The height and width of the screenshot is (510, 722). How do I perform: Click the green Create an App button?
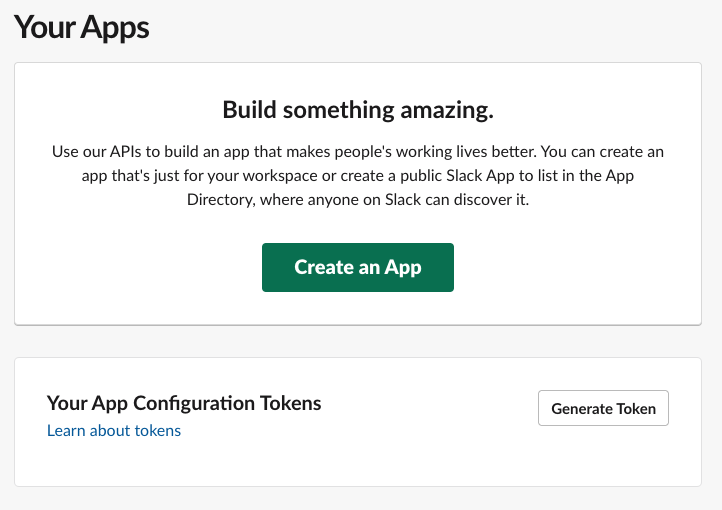pos(358,267)
